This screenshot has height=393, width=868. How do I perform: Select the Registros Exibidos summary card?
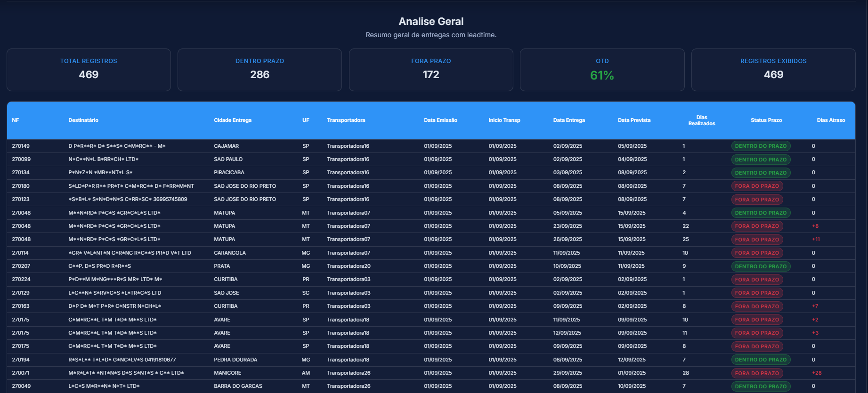tap(773, 70)
